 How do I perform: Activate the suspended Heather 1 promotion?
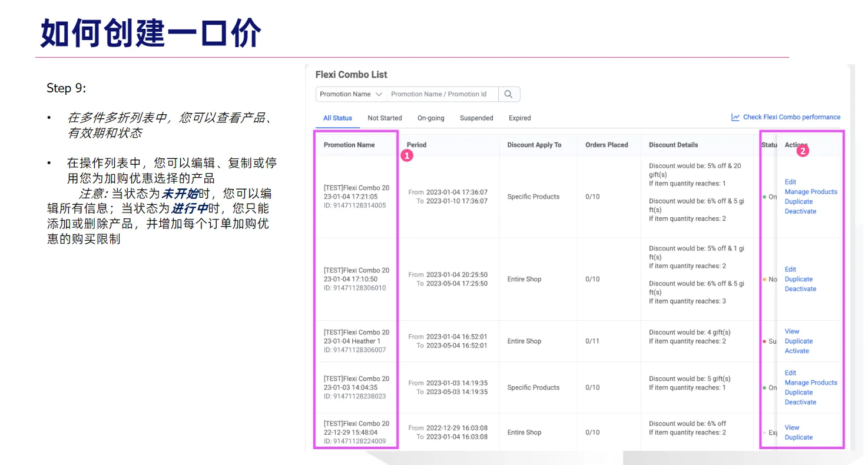[x=797, y=350]
